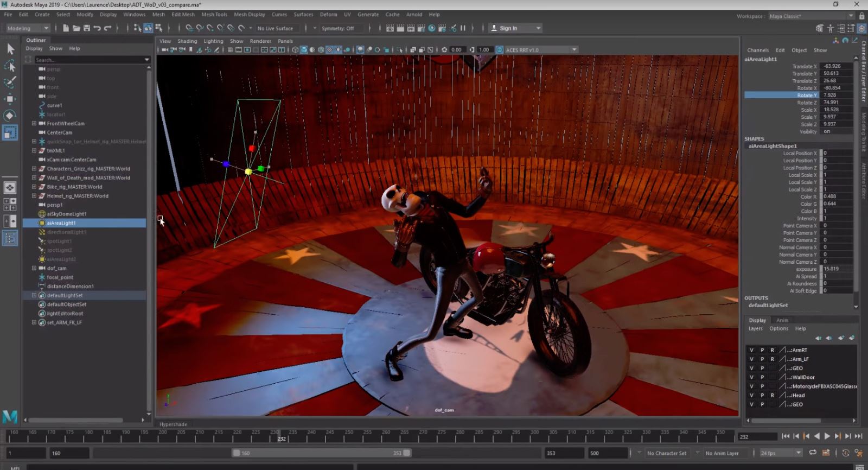Select the arrow Select tool in toolbox
This screenshot has height=470, width=868.
click(10, 49)
